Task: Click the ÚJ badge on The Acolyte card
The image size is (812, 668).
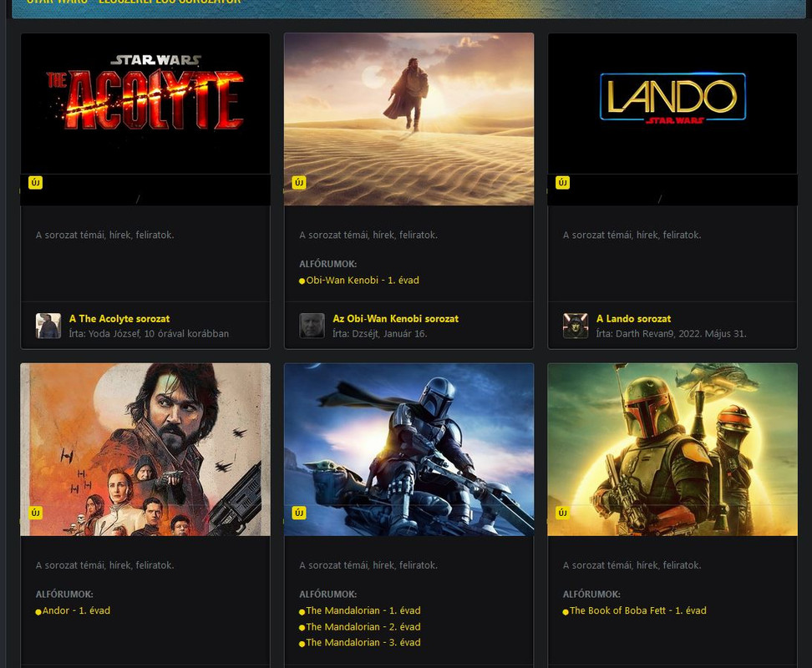Action: click(35, 183)
